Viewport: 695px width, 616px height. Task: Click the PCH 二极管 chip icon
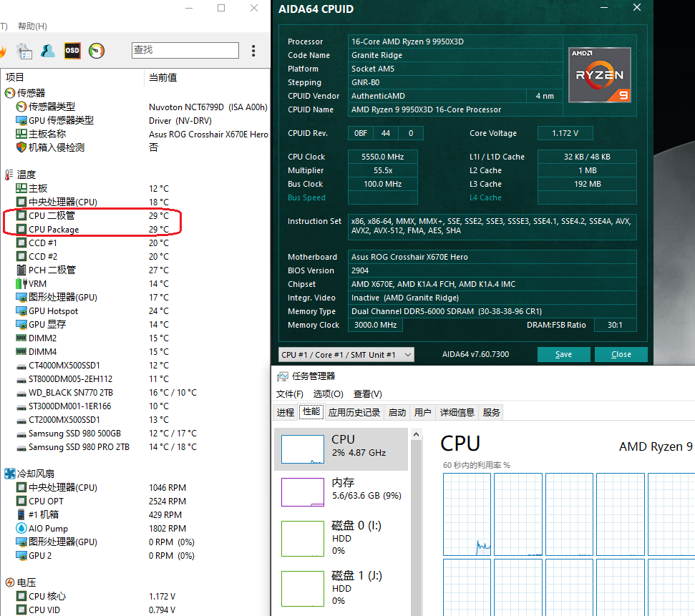coord(21,270)
